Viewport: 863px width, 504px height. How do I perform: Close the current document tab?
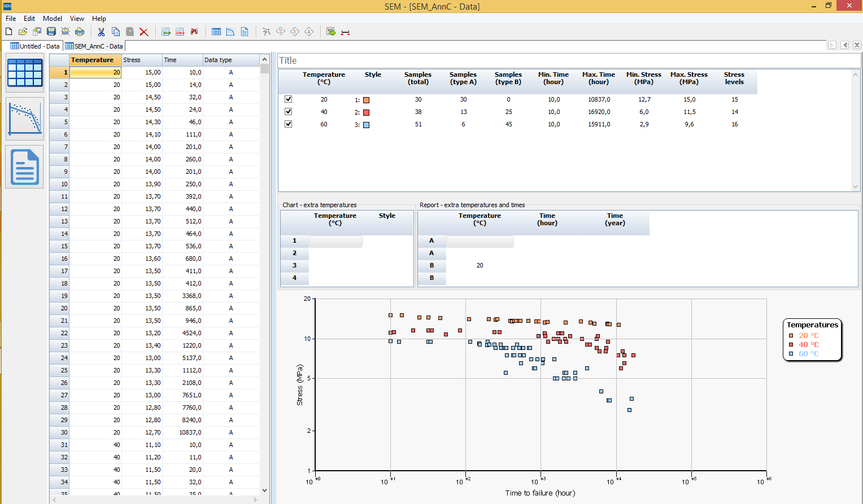click(857, 45)
